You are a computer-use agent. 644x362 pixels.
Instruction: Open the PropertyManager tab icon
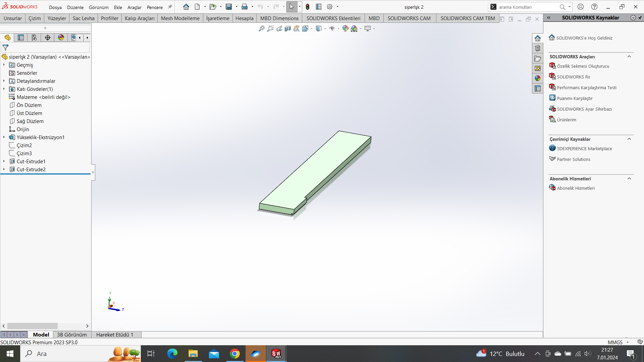[21, 38]
